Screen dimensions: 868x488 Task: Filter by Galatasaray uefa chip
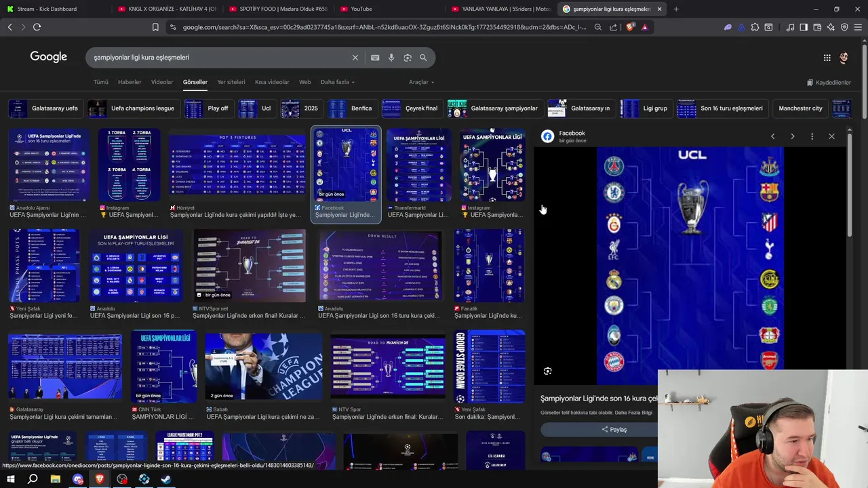point(45,108)
